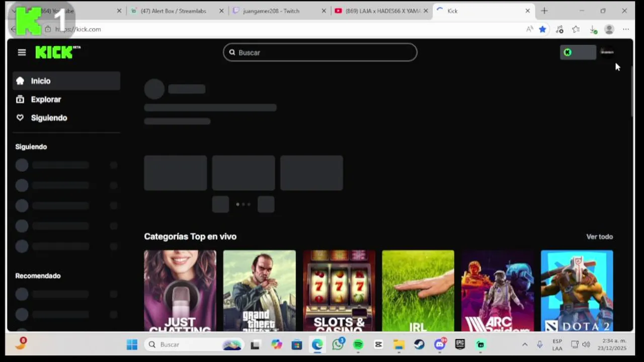Open the Slots & Casino category card
Screen dimensions: 644x362
(x=339, y=291)
